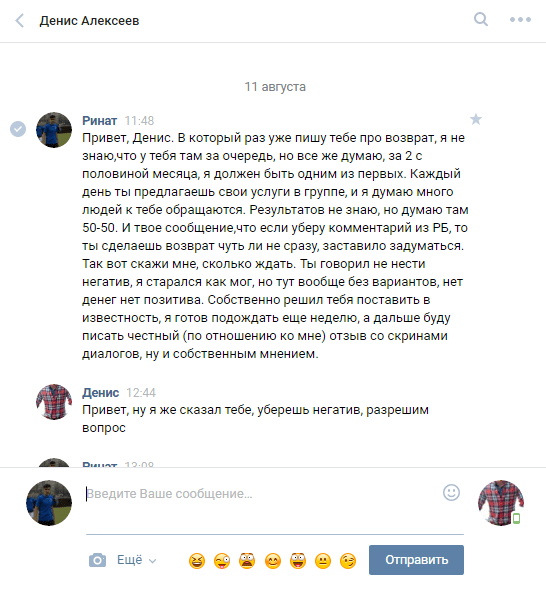Insert the laughing squint emoji
The width and height of the screenshot is (546, 590).
click(197, 561)
